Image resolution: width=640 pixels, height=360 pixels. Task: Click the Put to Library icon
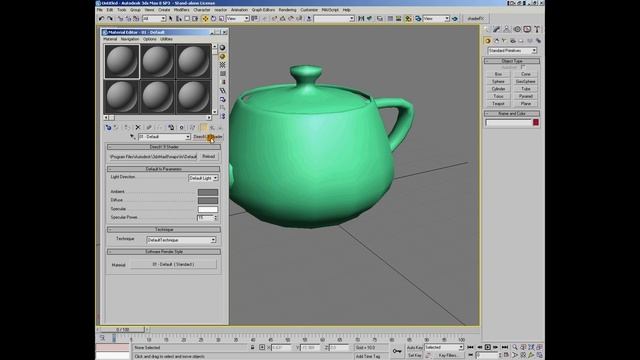171,127
